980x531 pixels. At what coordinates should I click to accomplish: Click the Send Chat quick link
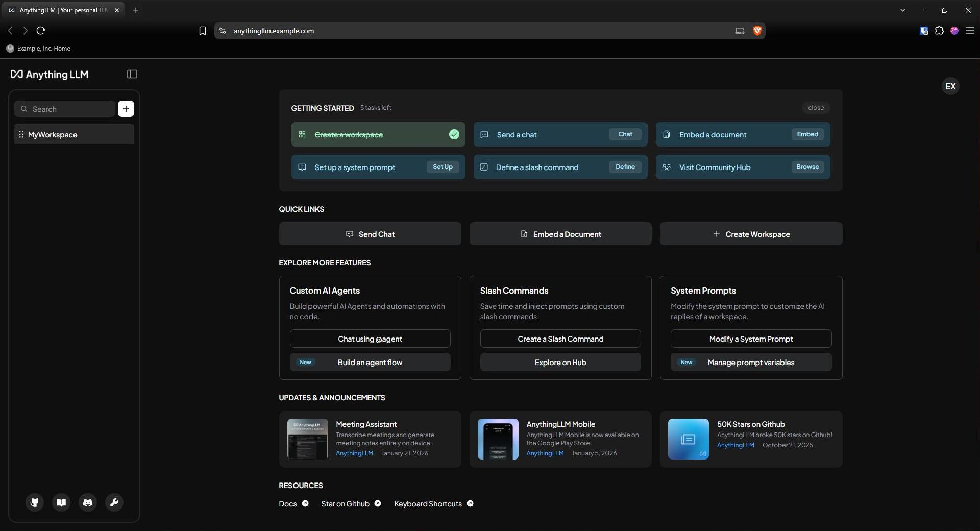(370, 234)
